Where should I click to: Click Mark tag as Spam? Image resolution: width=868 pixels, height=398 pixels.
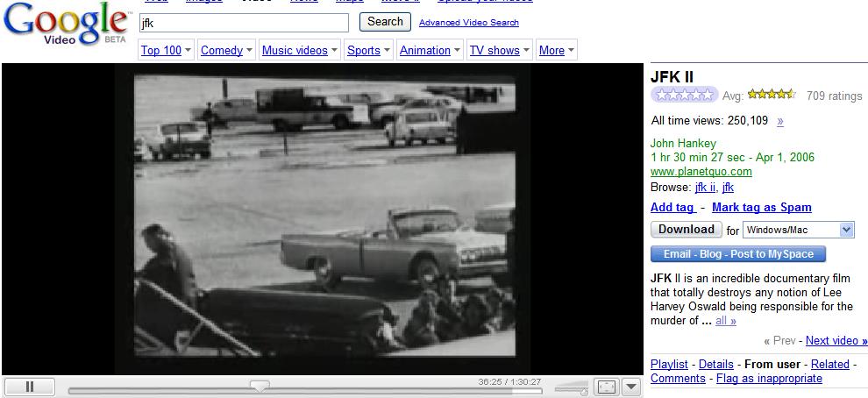click(762, 208)
